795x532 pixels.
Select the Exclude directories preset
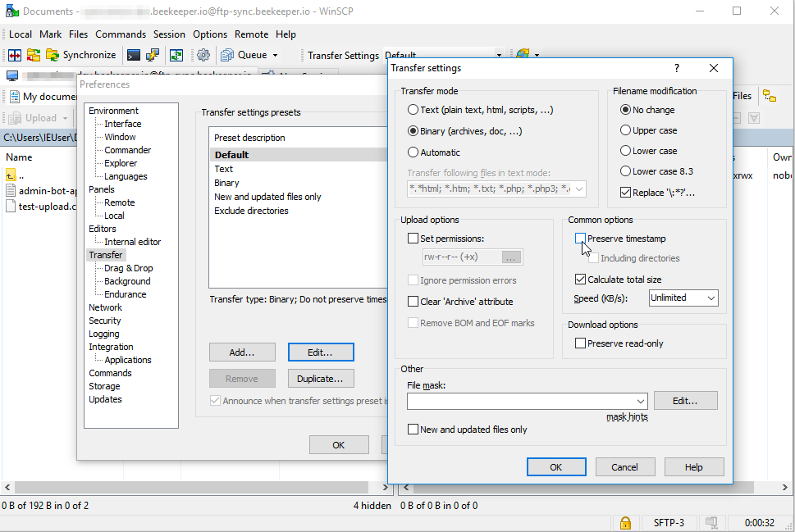click(x=251, y=210)
